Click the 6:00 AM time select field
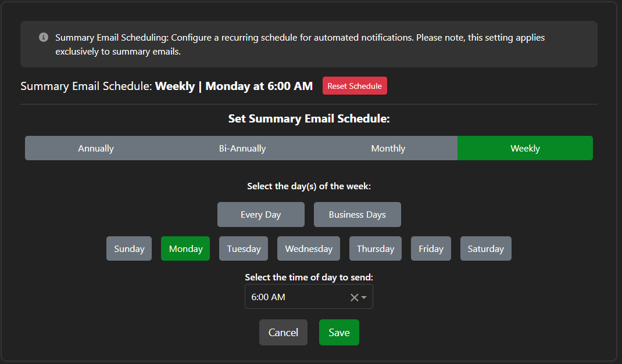This screenshot has width=622, height=364. pos(296,297)
